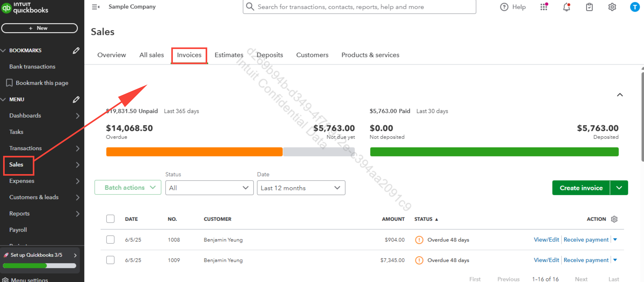This screenshot has height=282, width=644.
Task: Click the Set up Quickbooks progress bar
Action: tap(39, 266)
